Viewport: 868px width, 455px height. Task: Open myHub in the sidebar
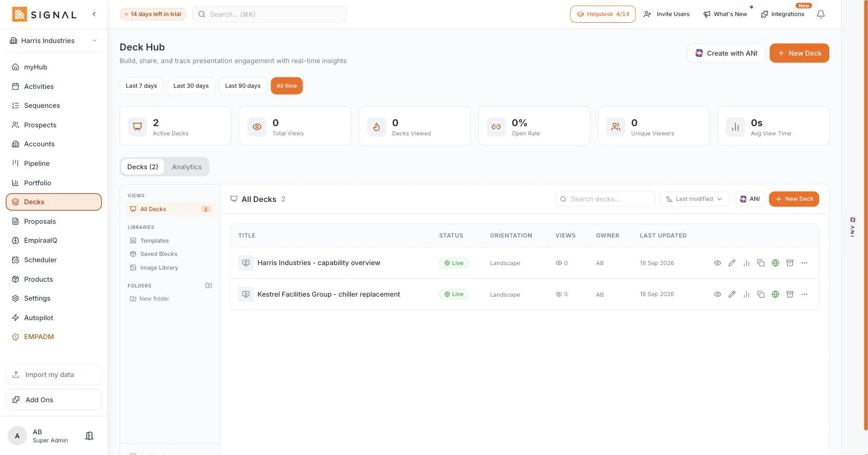coord(54,67)
